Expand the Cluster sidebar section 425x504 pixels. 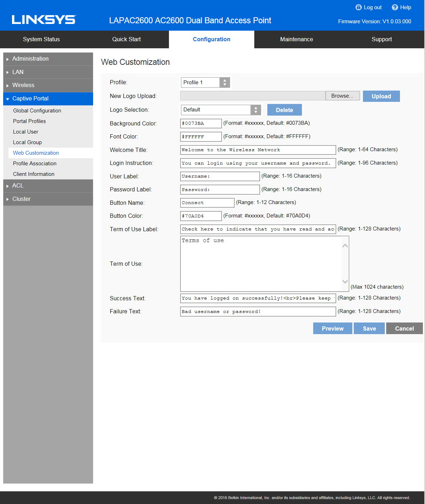48,199
